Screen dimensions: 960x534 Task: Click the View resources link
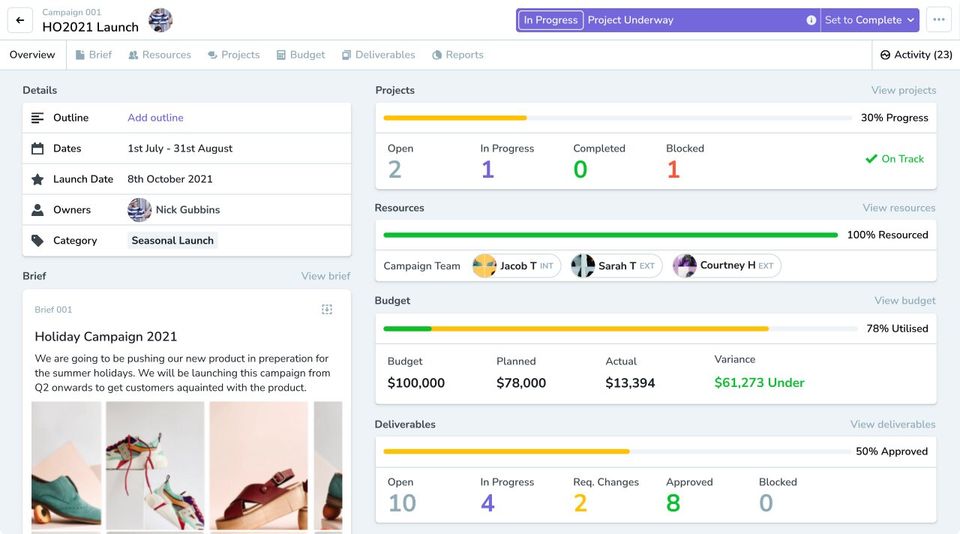(899, 208)
